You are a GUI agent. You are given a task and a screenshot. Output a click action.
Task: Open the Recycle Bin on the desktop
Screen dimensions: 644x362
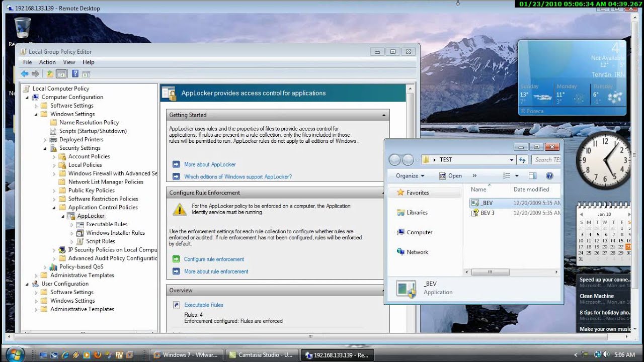coord(23,28)
